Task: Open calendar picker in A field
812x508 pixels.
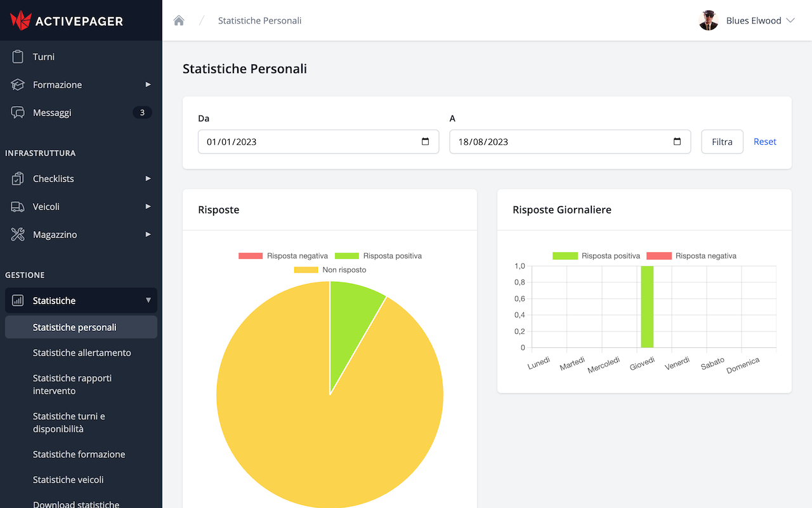Action: 677,142
